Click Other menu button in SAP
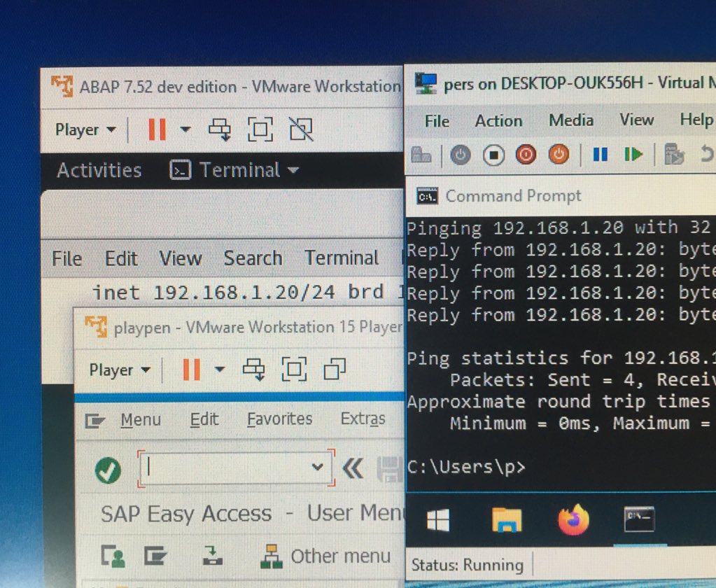The height and width of the screenshot is (588, 716). point(325,556)
